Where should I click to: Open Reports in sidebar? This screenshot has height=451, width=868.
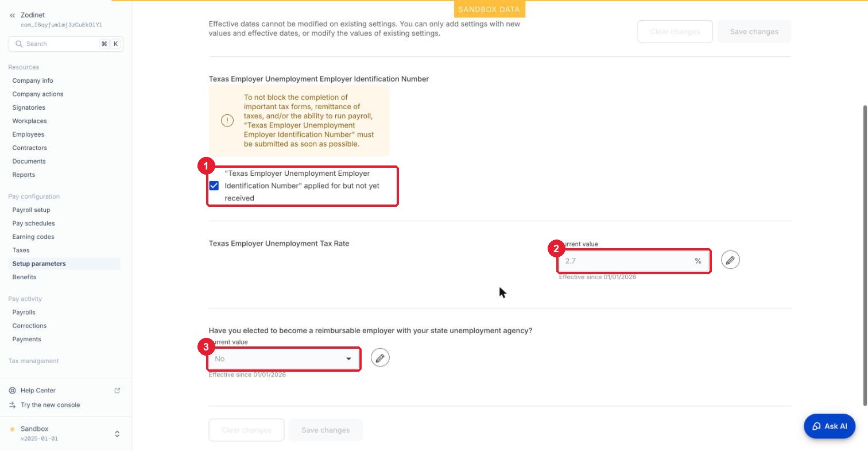click(x=24, y=175)
